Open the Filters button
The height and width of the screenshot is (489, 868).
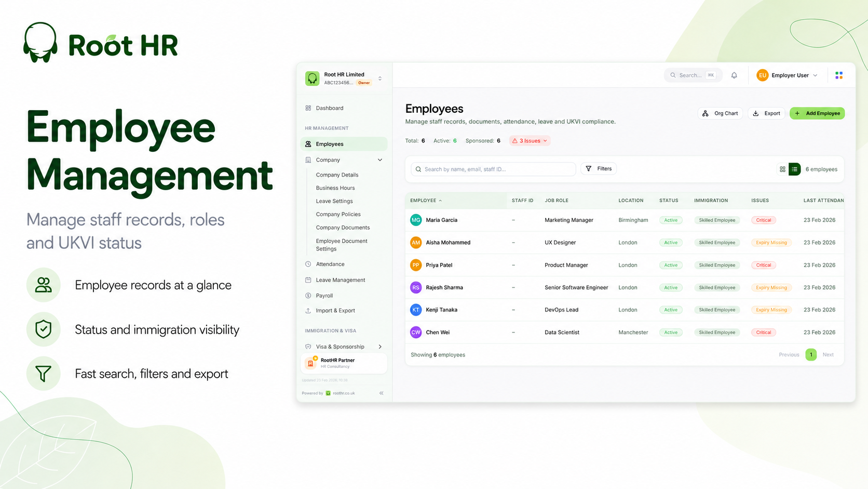pyautogui.click(x=599, y=169)
